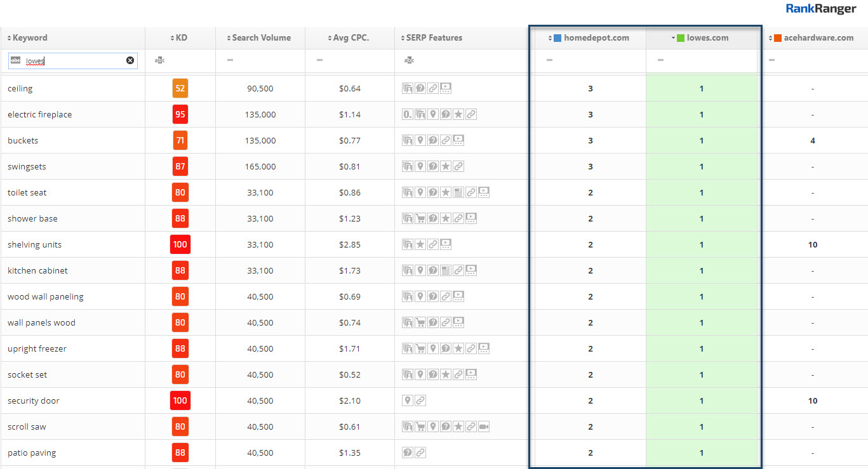Screen dimensions: 868x469
Task: Click the 90,500 search volume value
Action: click(x=260, y=88)
